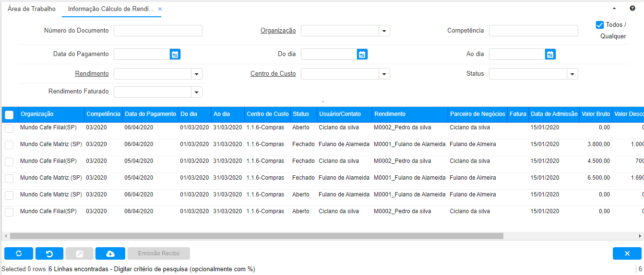The height and width of the screenshot is (275, 644).
Task: Focus the Ao dia date field
Action: pos(517,54)
